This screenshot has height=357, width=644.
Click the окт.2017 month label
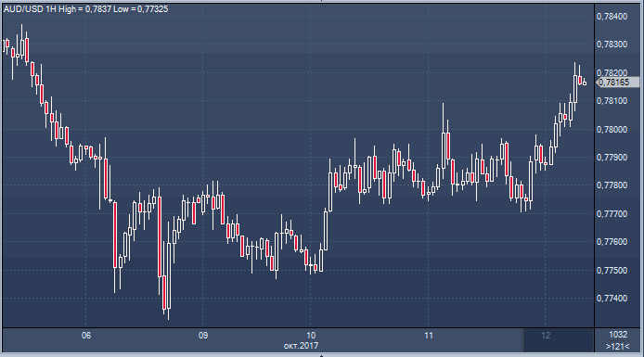(301, 346)
